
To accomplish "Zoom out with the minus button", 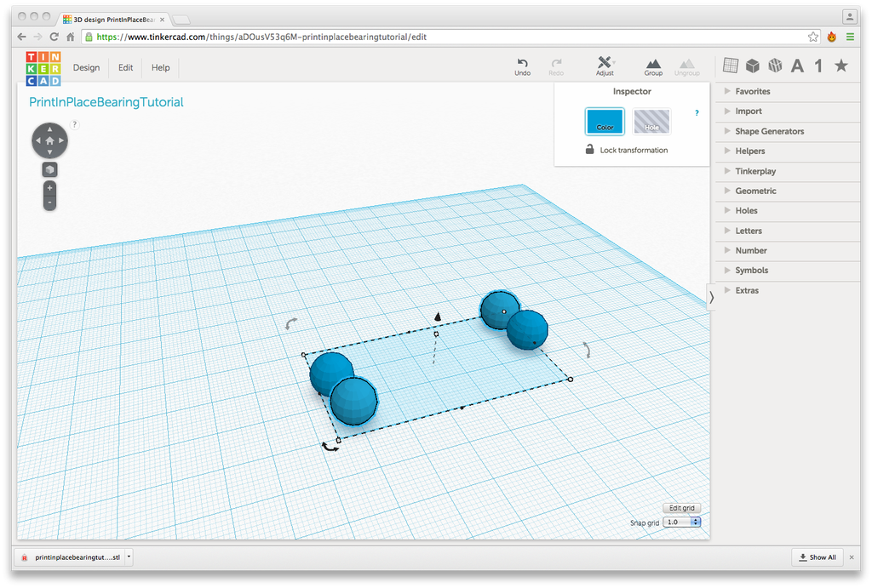I will pyautogui.click(x=49, y=203).
